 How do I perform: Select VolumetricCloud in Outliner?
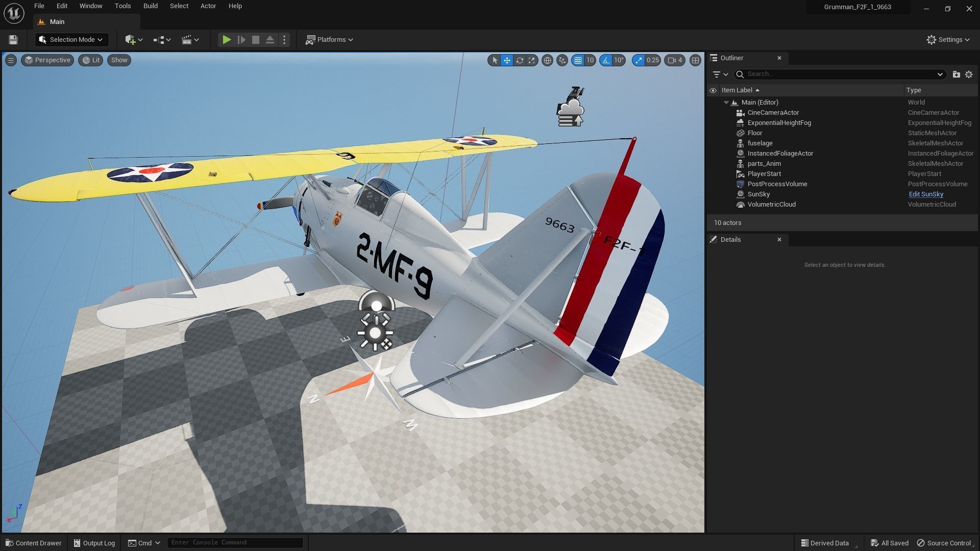click(771, 205)
